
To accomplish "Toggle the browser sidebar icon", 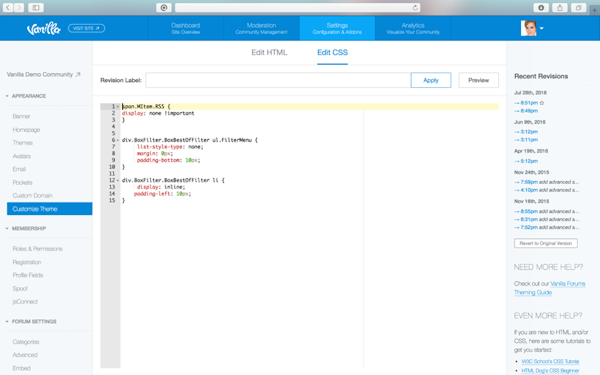I will click(36, 8).
